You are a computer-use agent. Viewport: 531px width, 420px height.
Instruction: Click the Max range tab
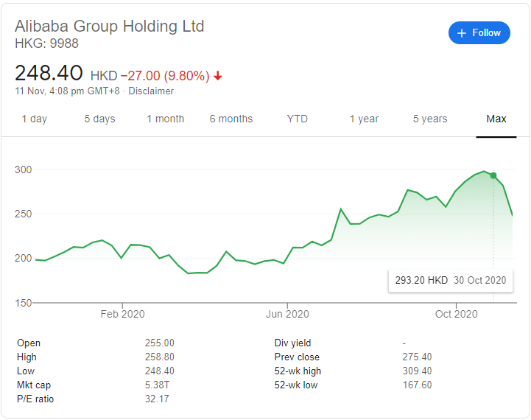[496, 119]
